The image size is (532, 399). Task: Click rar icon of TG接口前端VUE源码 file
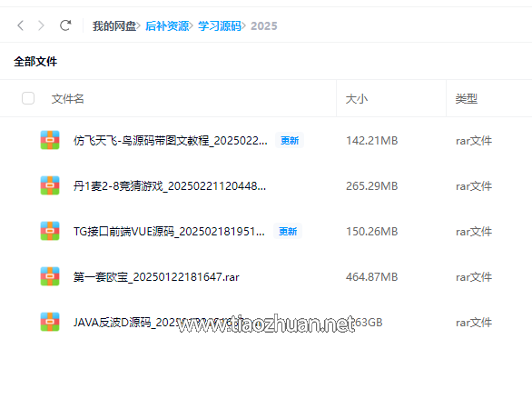point(50,231)
